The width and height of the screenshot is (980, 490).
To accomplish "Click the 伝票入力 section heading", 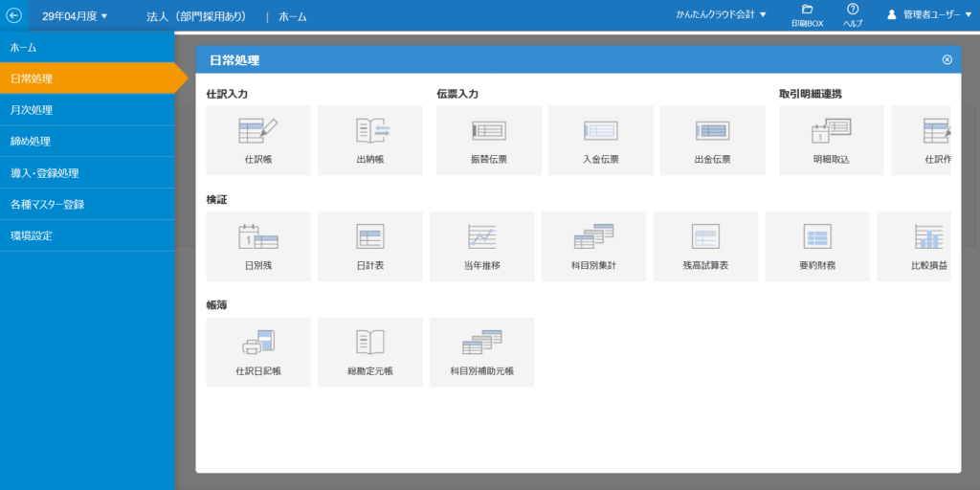I will coord(457,95).
